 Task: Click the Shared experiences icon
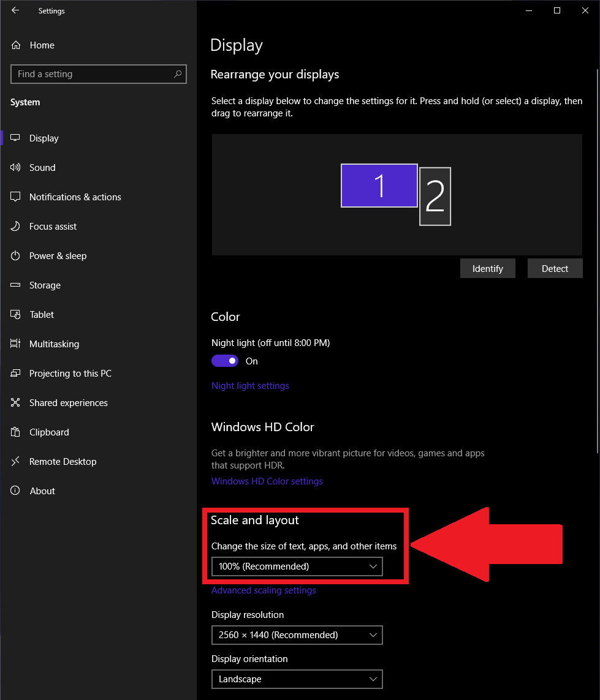(x=15, y=403)
